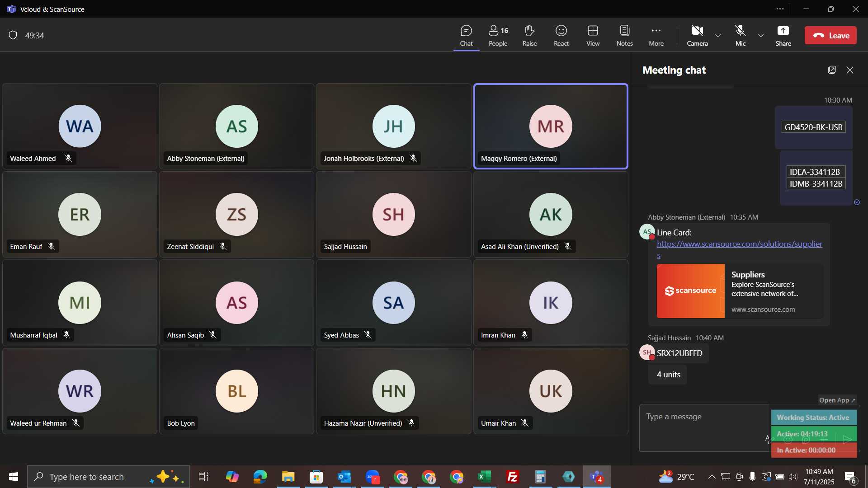The height and width of the screenshot is (488, 868).
Task: Open Outlook from the taskbar
Action: click(x=344, y=477)
